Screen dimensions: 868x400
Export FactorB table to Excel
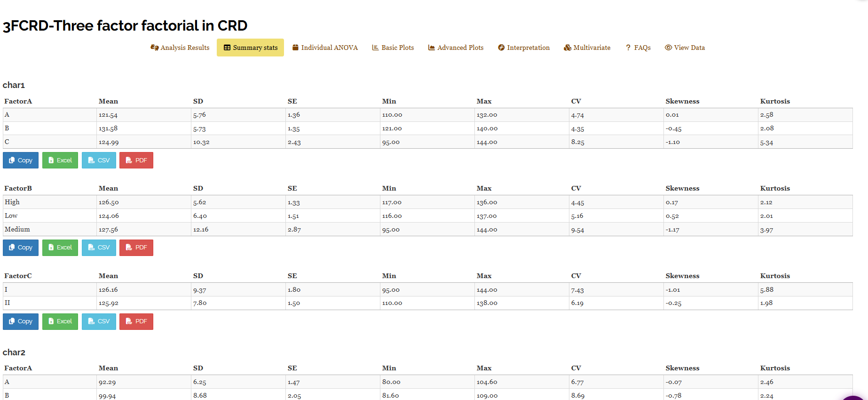coord(60,248)
